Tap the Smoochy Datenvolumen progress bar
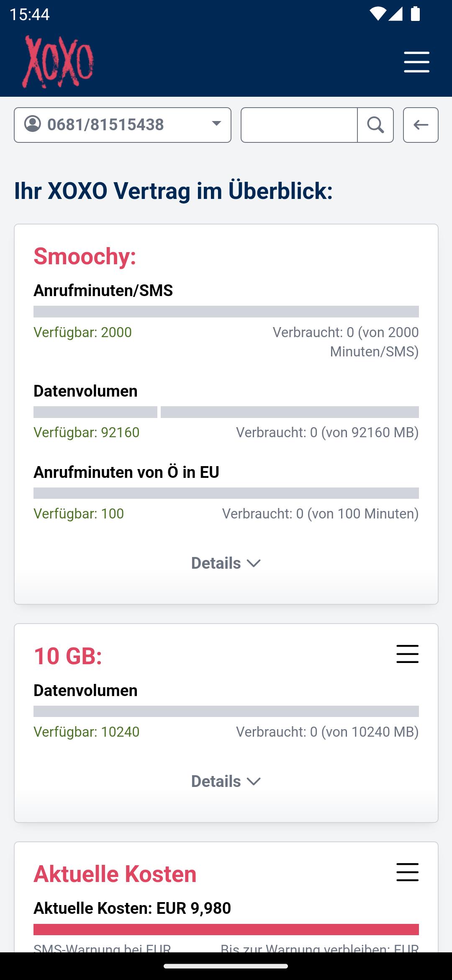Image resolution: width=452 pixels, height=980 pixels. (x=226, y=412)
